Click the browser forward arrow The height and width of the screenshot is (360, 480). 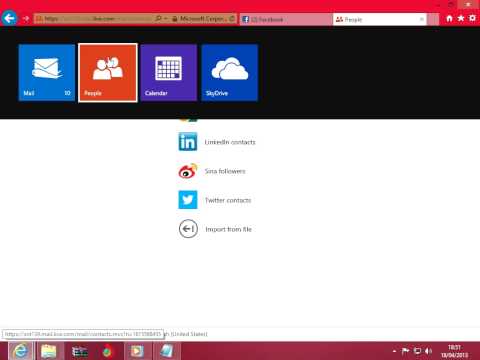coord(26,19)
